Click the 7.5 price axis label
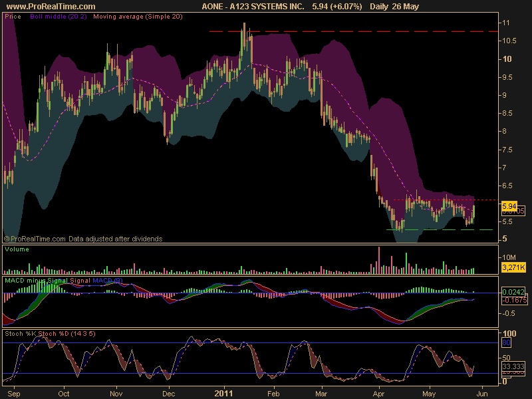The width and height of the screenshot is (532, 399). click(507, 150)
